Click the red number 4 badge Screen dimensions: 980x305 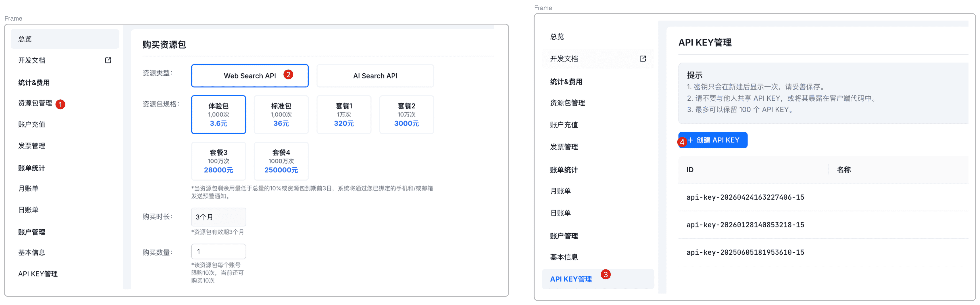click(x=682, y=142)
